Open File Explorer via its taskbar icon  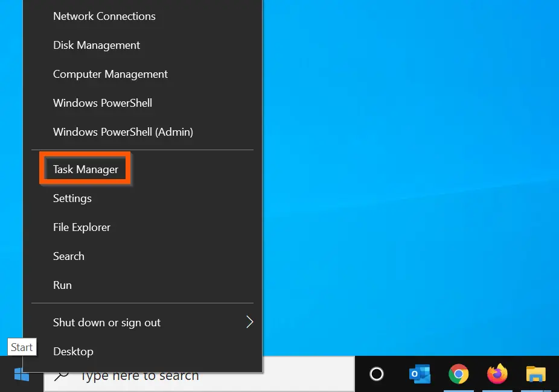pyautogui.click(x=536, y=374)
